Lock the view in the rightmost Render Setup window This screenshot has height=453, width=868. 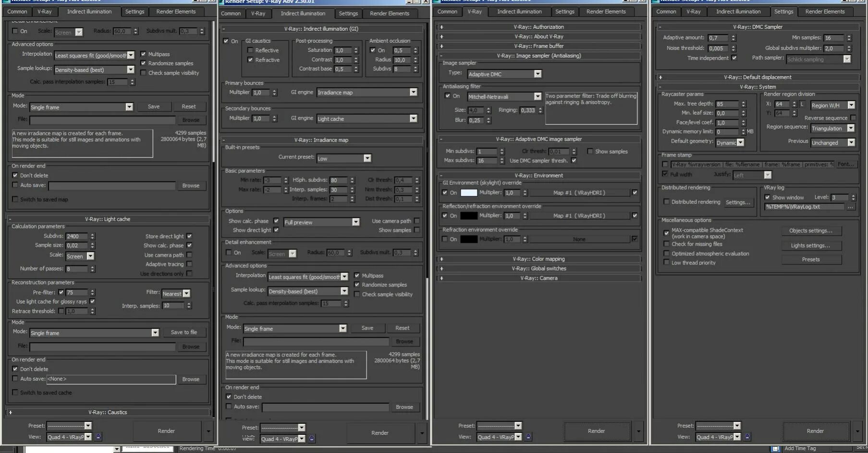(x=747, y=437)
